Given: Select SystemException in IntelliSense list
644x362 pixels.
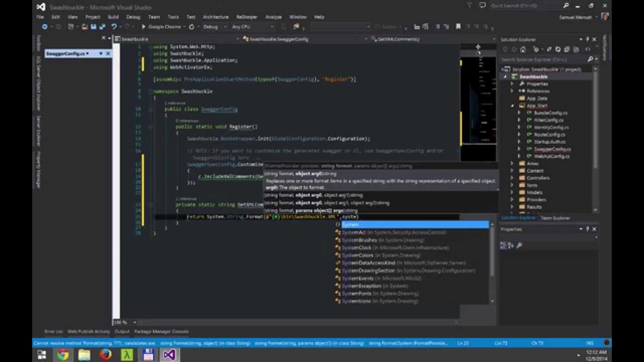Looking at the screenshot, I should [x=375, y=286].
